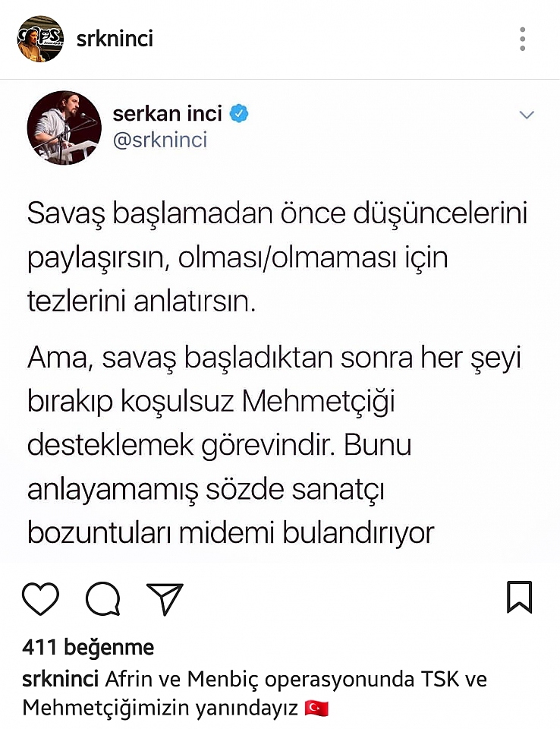Open the small srkninci profile picture in the header

pyautogui.click(x=40, y=39)
